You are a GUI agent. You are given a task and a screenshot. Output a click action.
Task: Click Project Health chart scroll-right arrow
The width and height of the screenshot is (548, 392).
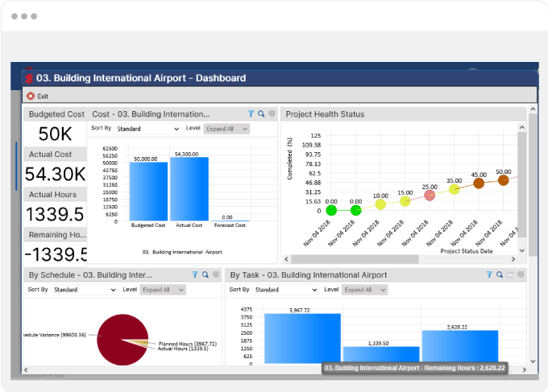(x=513, y=259)
